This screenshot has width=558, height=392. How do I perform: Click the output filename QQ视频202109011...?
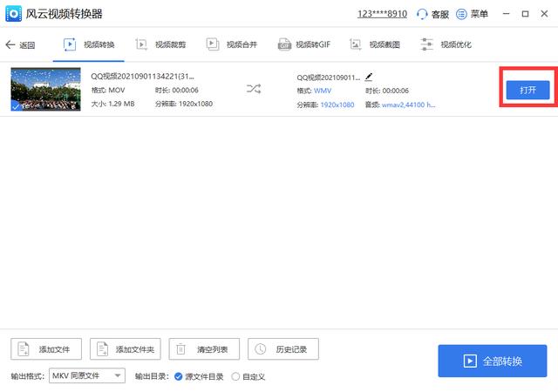coord(328,78)
